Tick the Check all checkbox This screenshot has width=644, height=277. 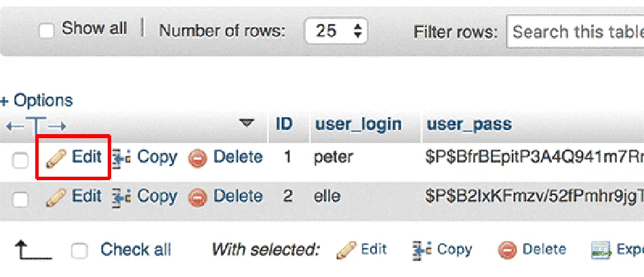(80, 251)
